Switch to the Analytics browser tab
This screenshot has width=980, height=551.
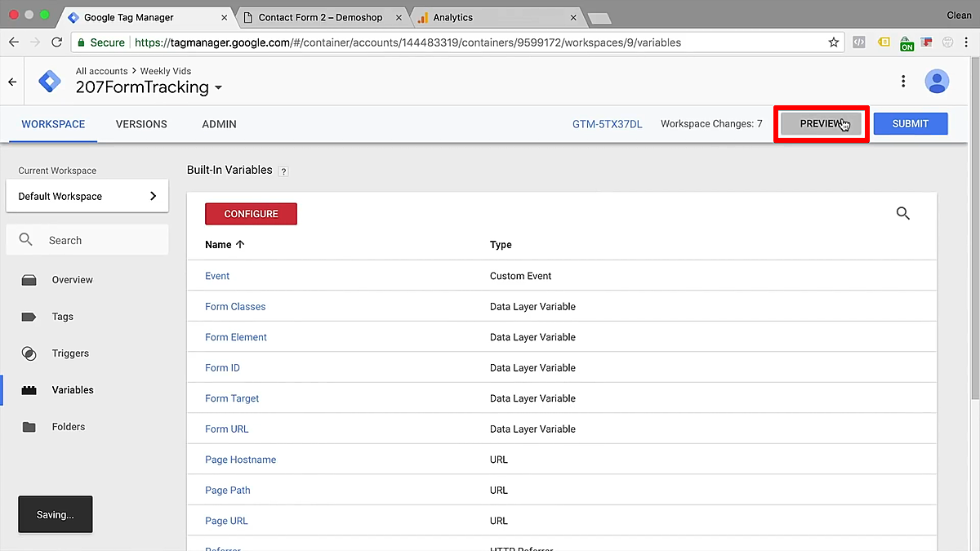496,17
